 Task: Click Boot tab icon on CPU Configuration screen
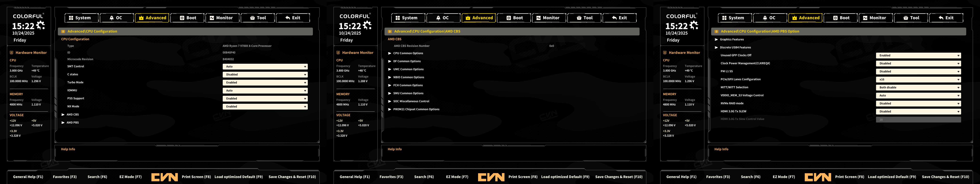182,18
